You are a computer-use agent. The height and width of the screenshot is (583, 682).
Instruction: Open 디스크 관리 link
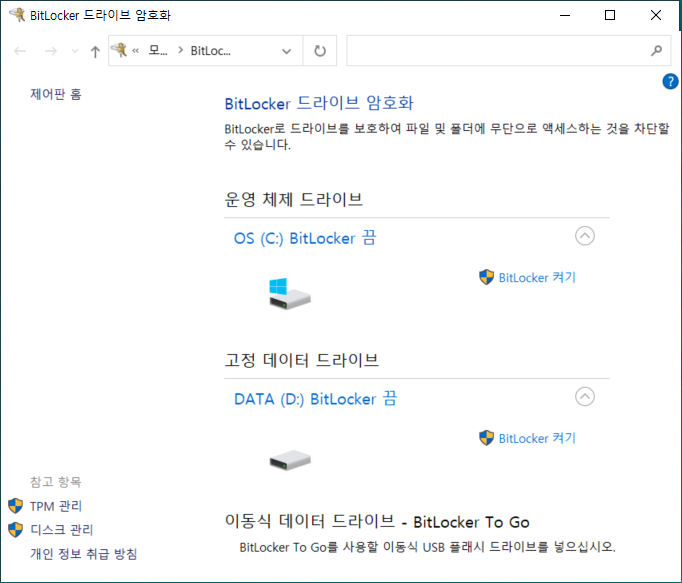[x=61, y=529]
